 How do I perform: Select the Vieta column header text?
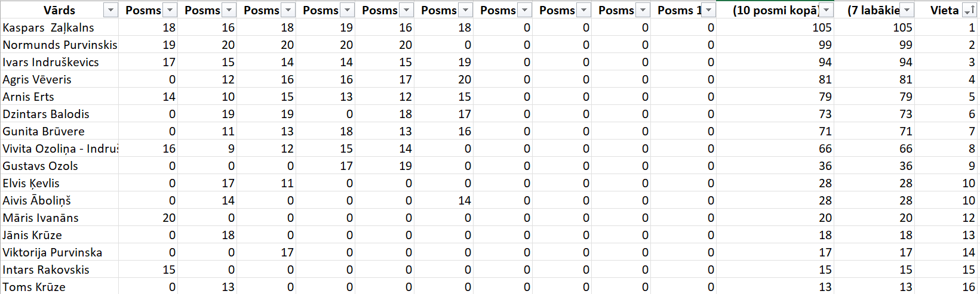tap(944, 10)
